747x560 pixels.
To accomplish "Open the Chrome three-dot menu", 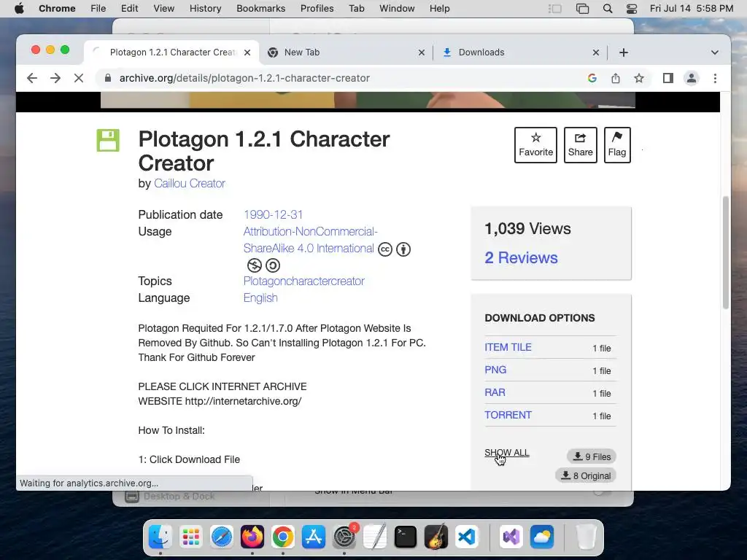I will [x=715, y=78].
